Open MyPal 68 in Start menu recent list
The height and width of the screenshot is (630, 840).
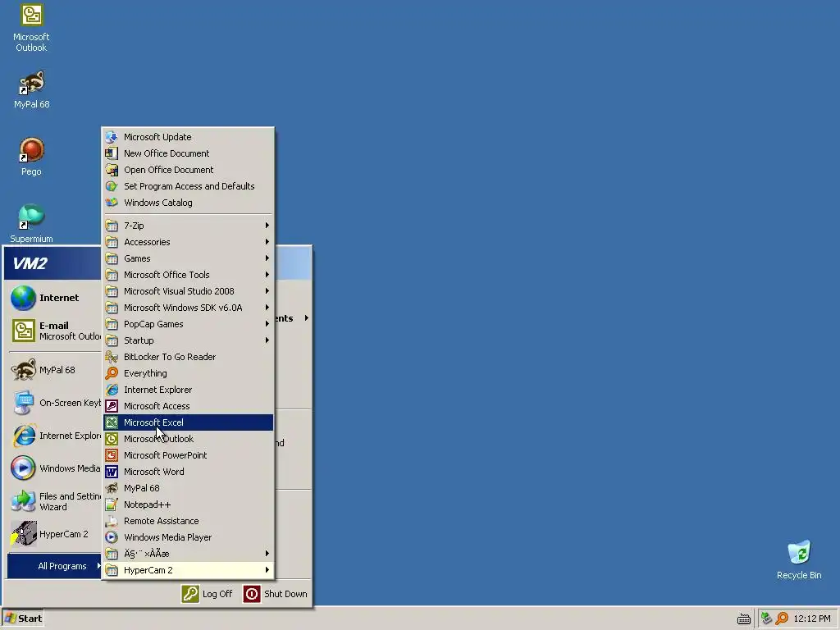tap(54, 370)
